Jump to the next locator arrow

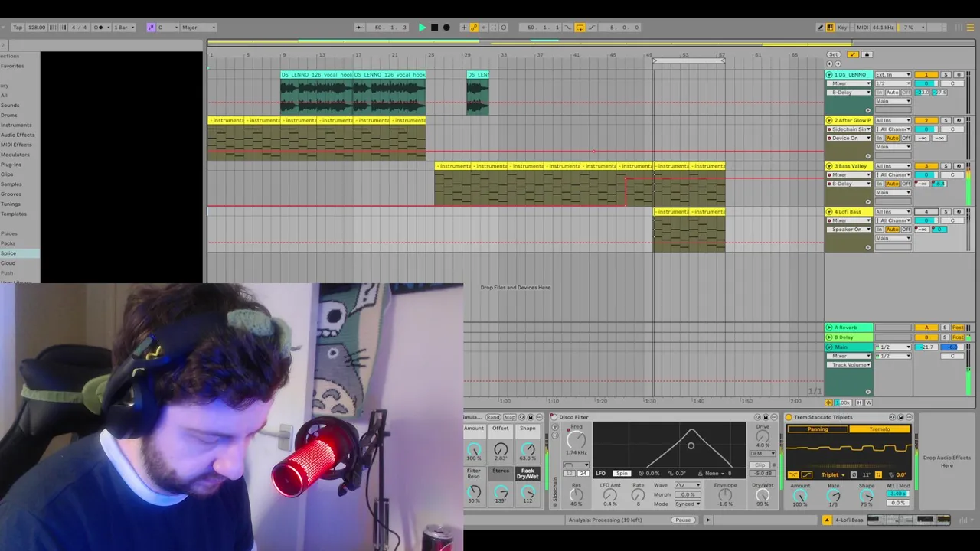click(838, 64)
